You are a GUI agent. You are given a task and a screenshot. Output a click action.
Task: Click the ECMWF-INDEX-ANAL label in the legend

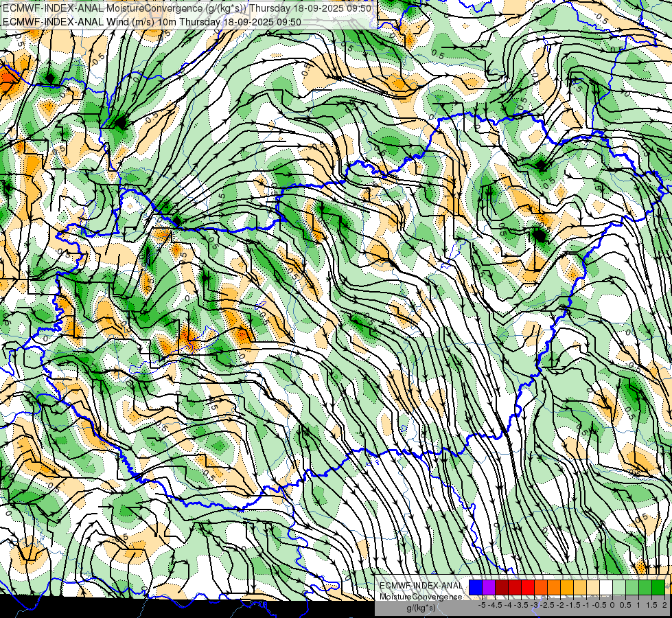coord(421,586)
